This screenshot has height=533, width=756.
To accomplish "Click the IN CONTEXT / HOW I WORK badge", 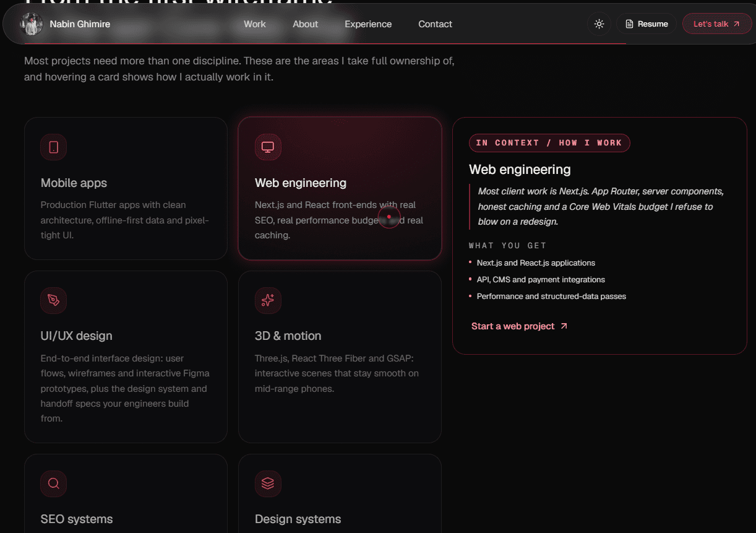I will tap(549, 143).
